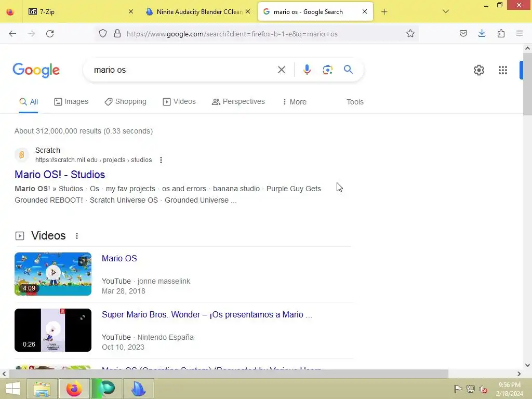Expand the More search filters menu
This screenshot has width=532, height=399.
[x=294, y=102]
